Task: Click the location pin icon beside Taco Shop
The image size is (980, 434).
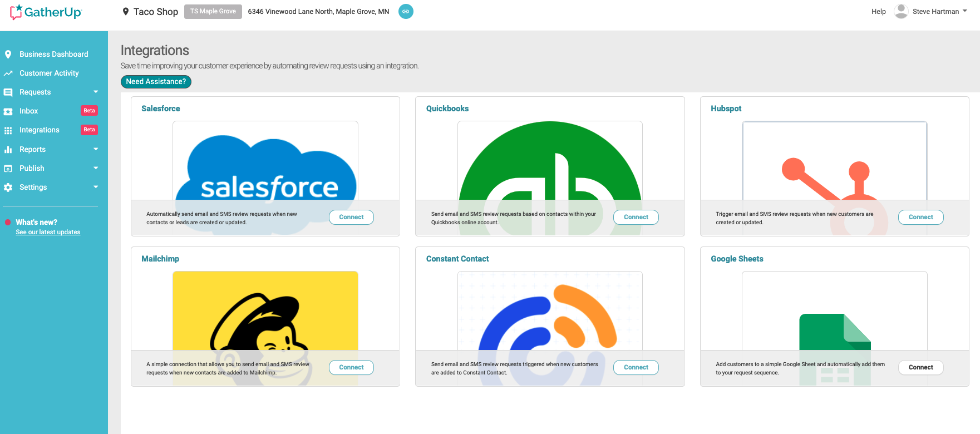Action: click(x=126, y=11)
